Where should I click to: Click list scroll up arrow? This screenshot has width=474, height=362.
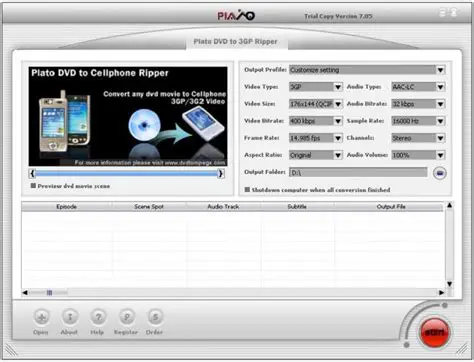coord(449,206)
